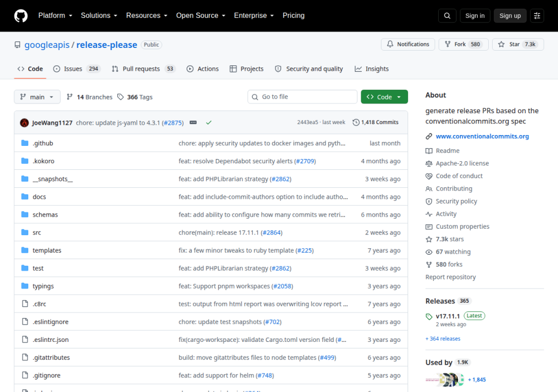
Task: Show the green checkmark build status
Action: click(x=209, y=122)
